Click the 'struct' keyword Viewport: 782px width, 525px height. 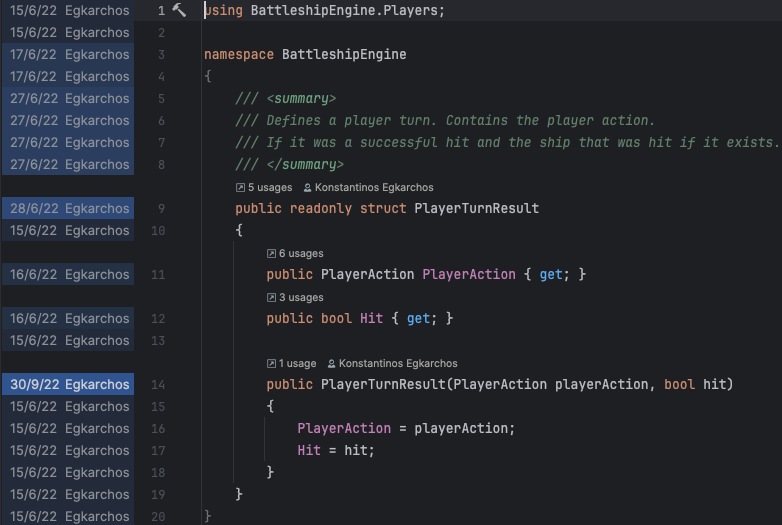point(383,208)
